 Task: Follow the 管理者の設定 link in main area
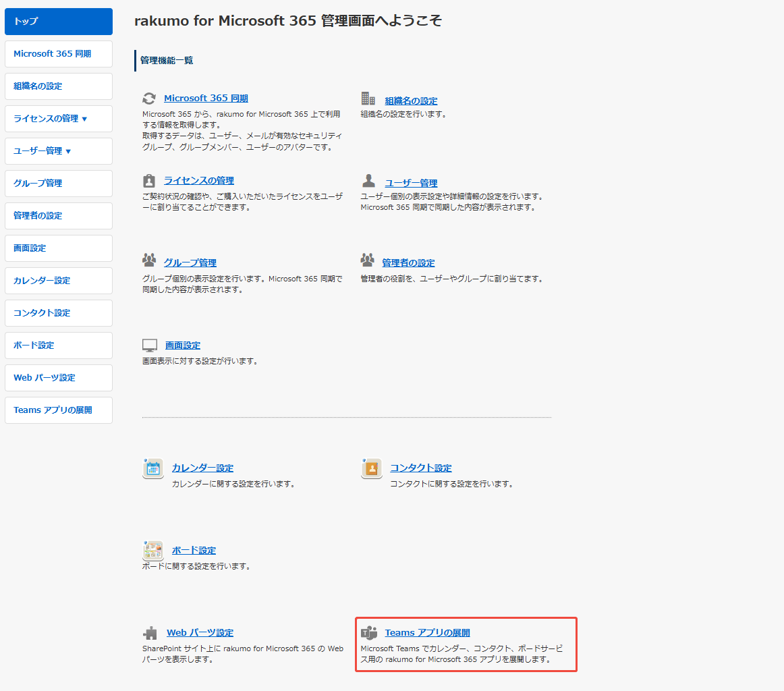pos(408,262)
